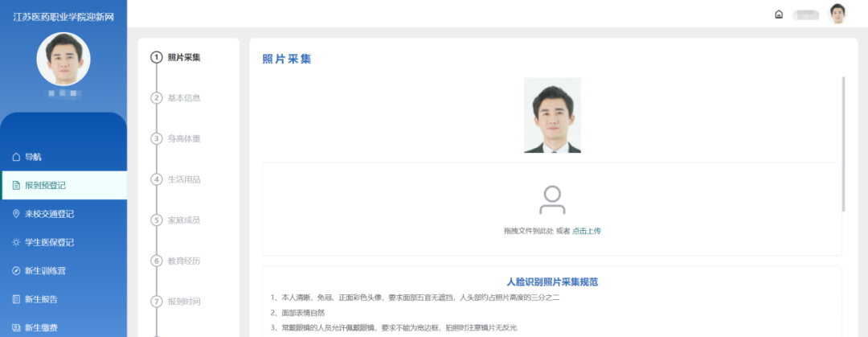
Task: Click the 新生报告 report icon
Action: [16, 299]
